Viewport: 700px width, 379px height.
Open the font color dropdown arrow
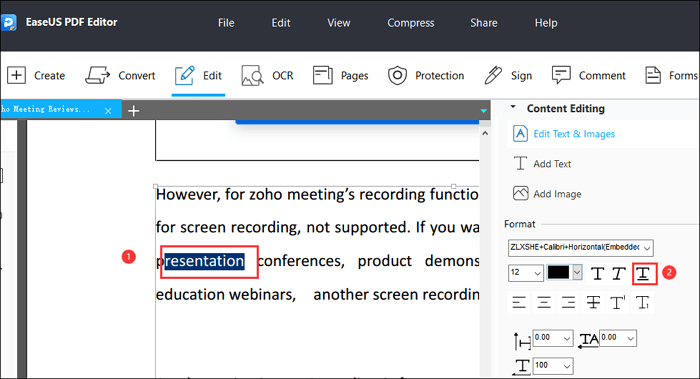(x=577, y=272)
